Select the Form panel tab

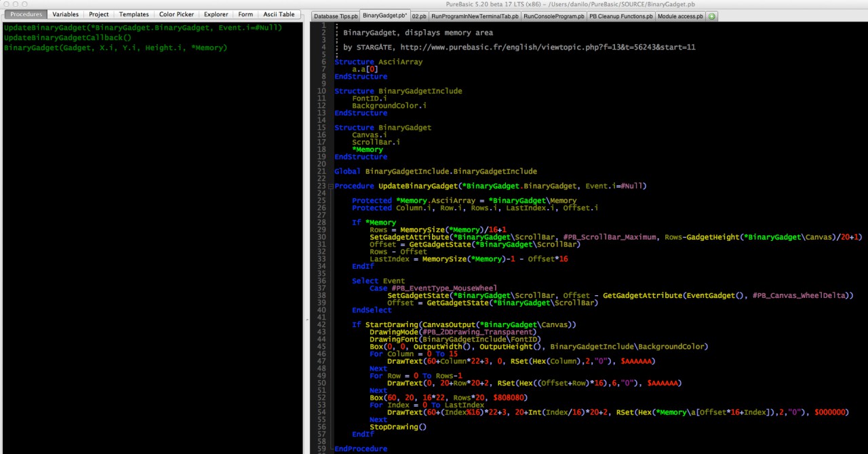245,14
